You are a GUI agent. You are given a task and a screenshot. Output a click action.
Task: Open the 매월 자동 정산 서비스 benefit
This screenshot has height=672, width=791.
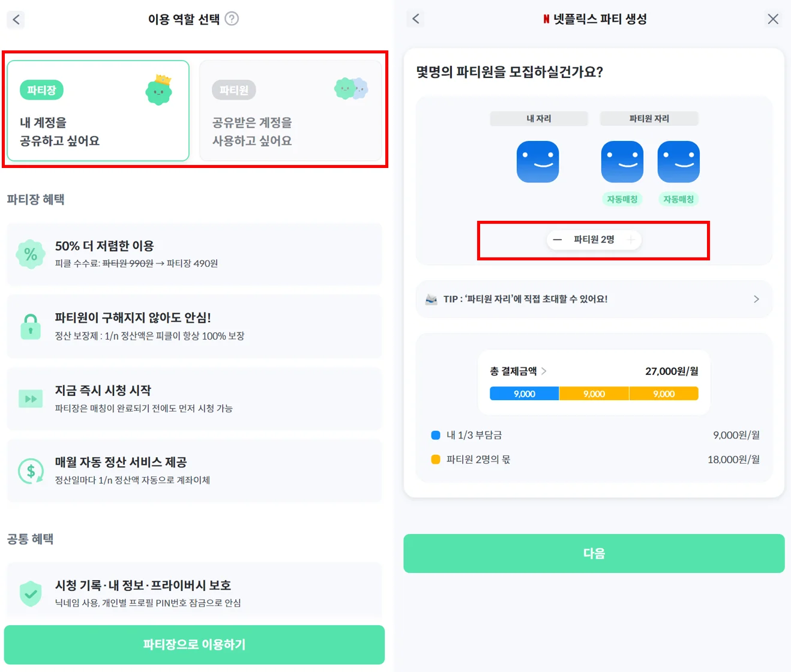(x=194, y=470)
